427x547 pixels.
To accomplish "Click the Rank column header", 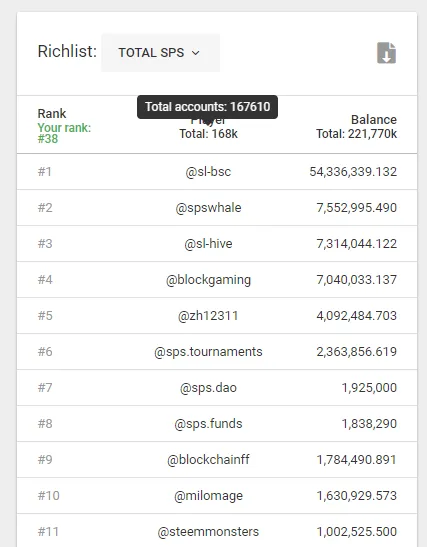I will tap(52, 113).
